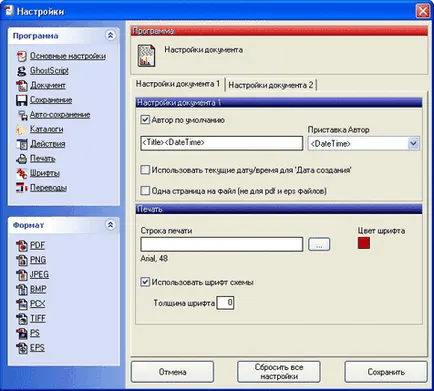Click the Сохранение floppy disk icon
This screenshot has height=391, width=434.
click(22, 100)
